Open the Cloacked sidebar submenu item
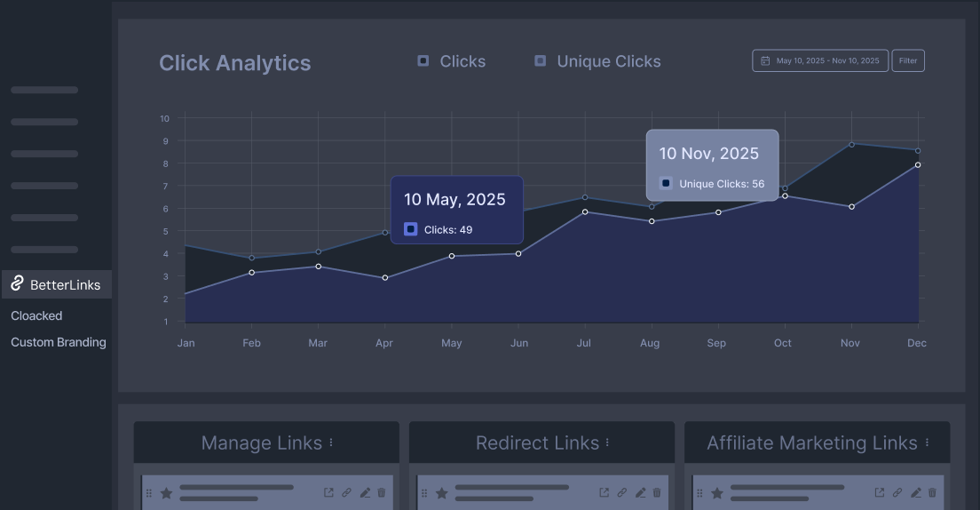 (36, 315)
